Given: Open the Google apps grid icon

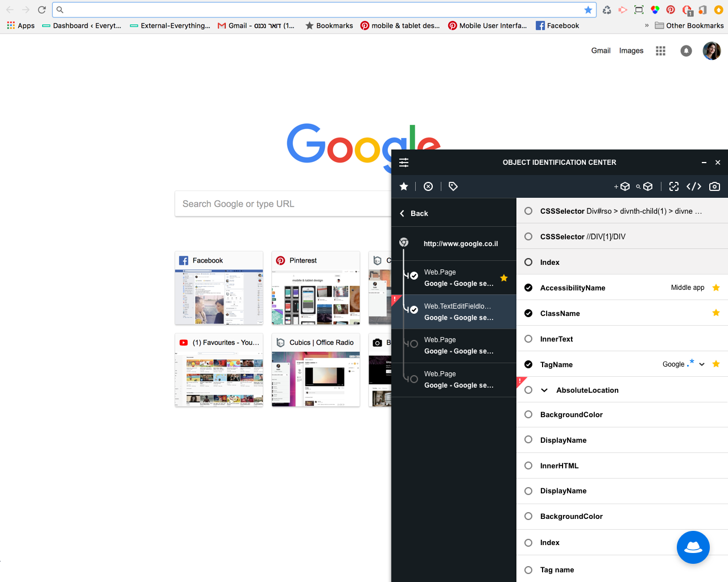Looking at the screenshot, I should click(x=660, y=51).
